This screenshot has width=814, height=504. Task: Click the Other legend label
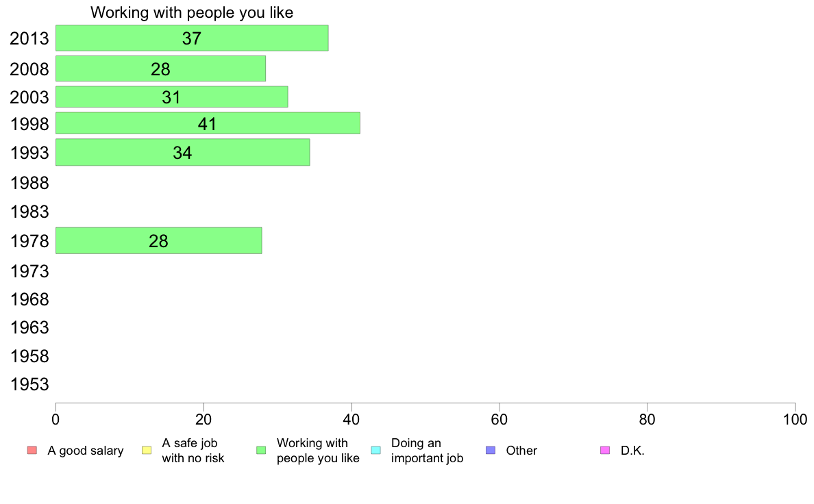[521, 451]
